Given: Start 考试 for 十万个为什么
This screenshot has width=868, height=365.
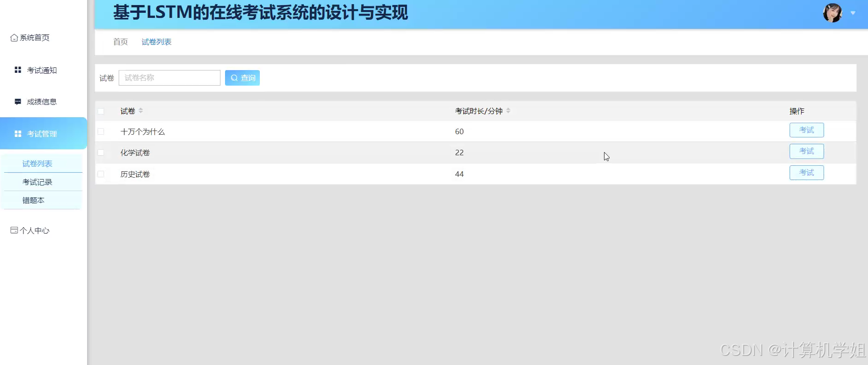Looking at the screenshot, I should point(807,130).
